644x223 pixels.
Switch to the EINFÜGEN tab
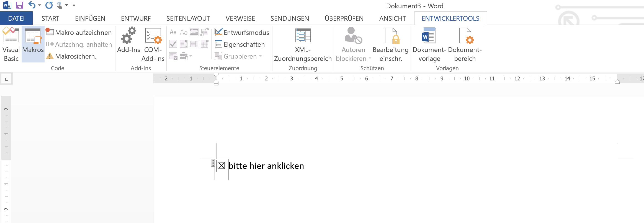pyautogui.click(x=90, y=19)
